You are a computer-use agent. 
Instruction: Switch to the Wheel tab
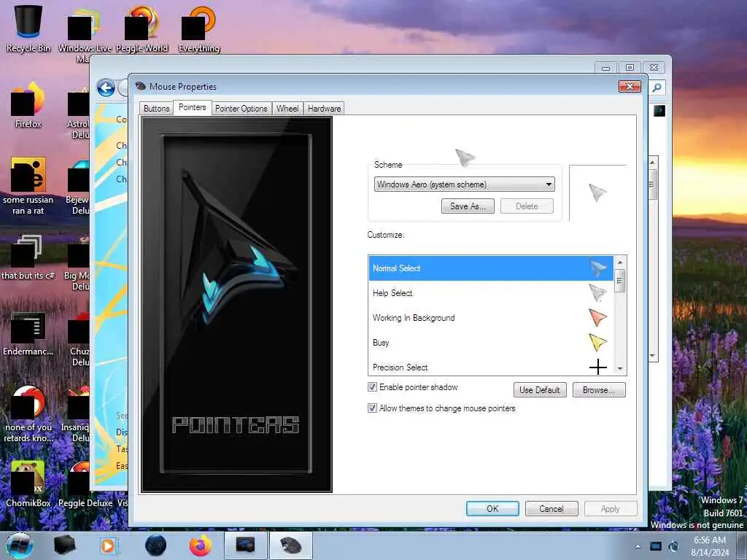pos(287,109)
